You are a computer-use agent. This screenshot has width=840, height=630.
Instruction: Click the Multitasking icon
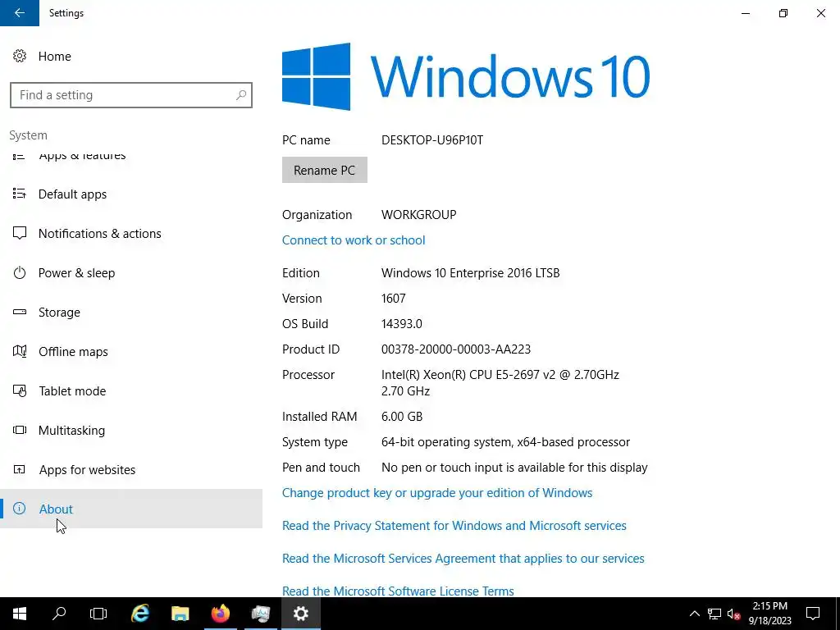pos(20,430)
